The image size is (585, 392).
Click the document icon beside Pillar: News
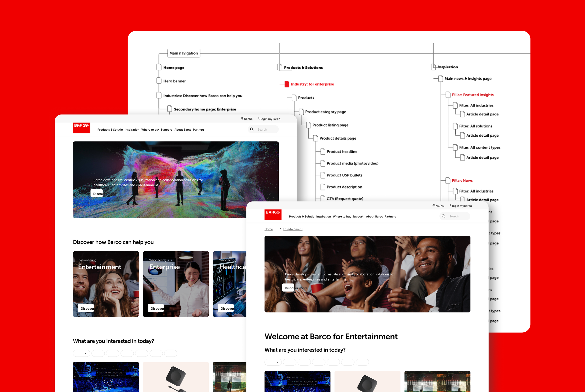pyautogui.click(x=448, y=180)
